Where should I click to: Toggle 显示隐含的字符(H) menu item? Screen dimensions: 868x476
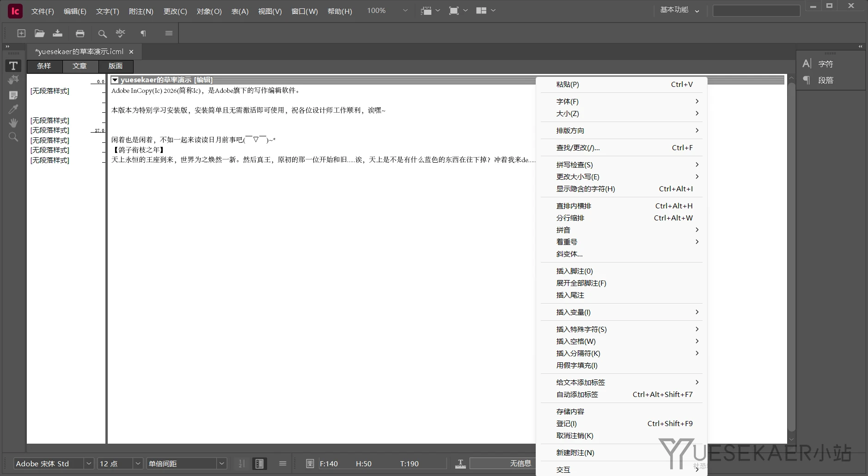coord(622,189)
